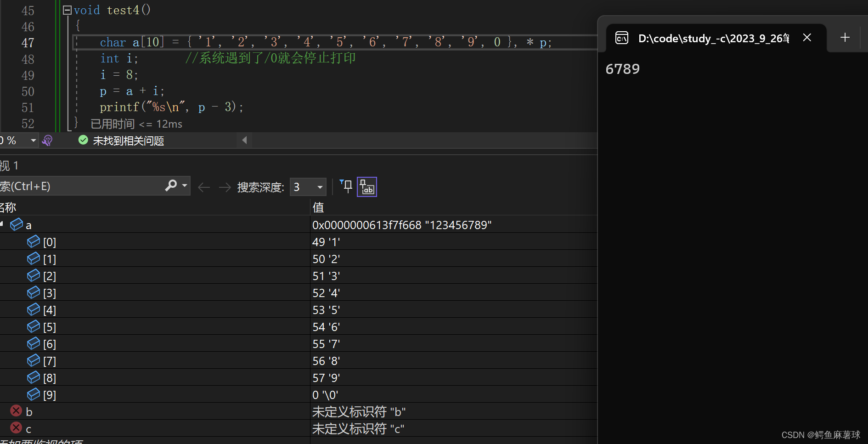
Task: Click the value 未定义标识符 "c"
Action: (x=358, y=429)
